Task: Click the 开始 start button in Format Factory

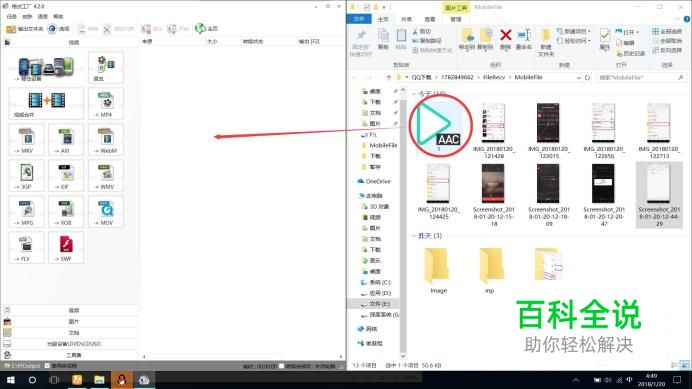Action: click(178, 29)
